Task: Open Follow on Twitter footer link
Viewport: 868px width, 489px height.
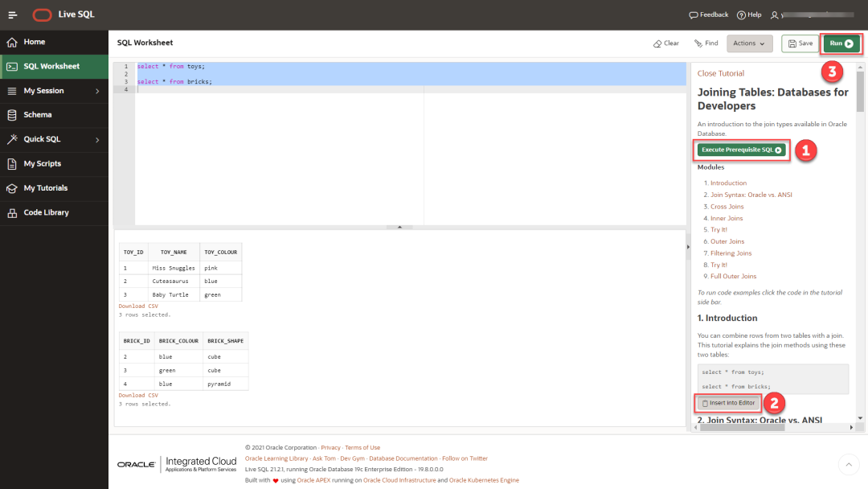Action: tap(465, 458)
